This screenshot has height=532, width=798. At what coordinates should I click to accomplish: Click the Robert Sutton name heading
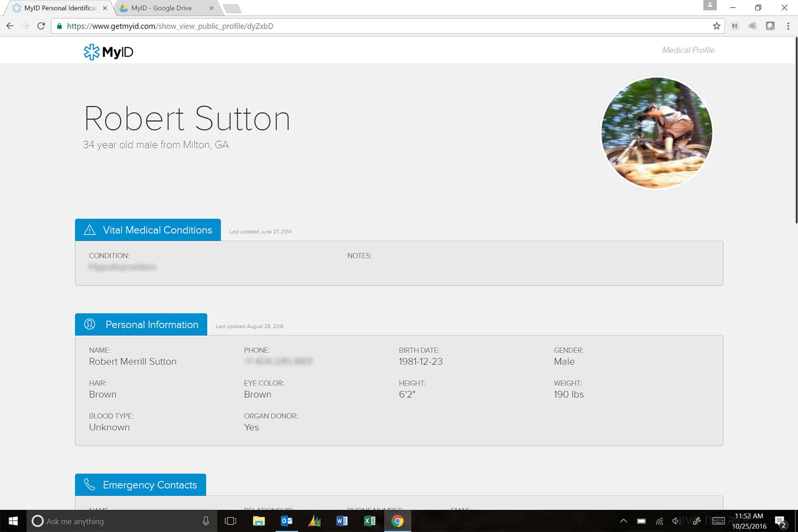point(187,118)
